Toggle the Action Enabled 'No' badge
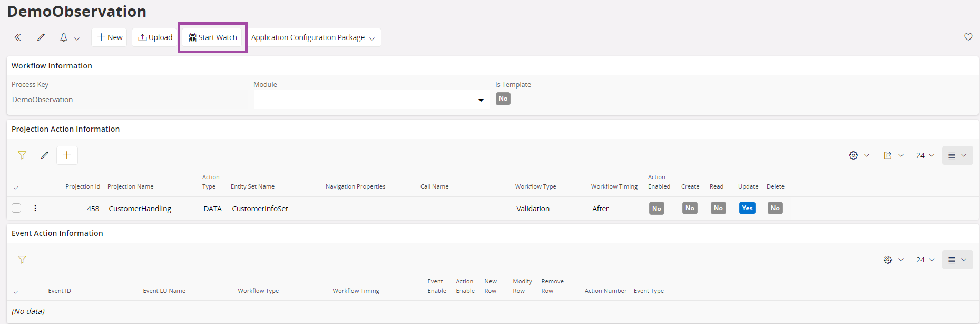The image size is (980, 324). point(656,208)
